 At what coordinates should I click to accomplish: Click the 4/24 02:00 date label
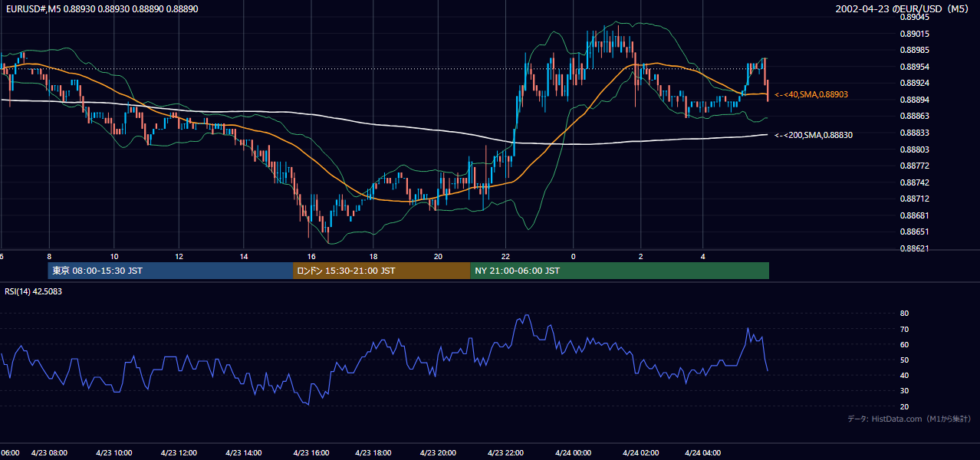(x=641, y=452)
